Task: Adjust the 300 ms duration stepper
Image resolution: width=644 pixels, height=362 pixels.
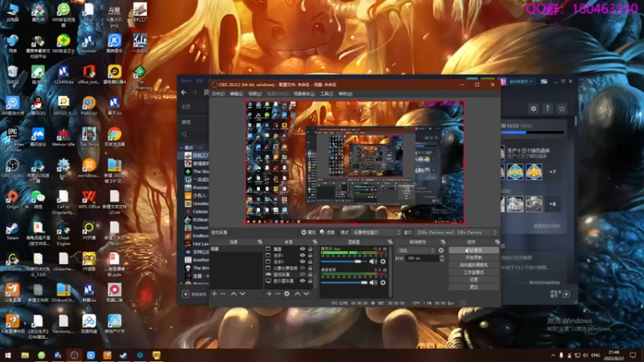Action: pyautogui.click(x=441, y=258)
